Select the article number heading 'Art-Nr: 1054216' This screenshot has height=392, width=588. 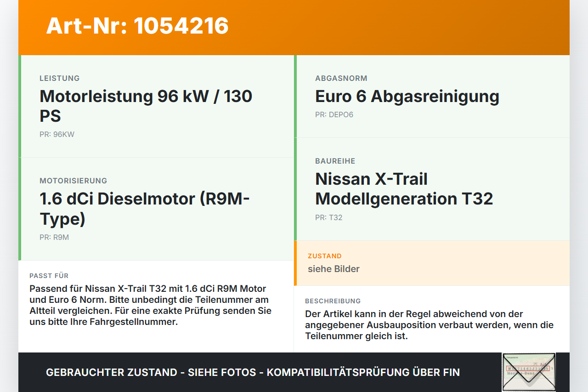[137, 26]
